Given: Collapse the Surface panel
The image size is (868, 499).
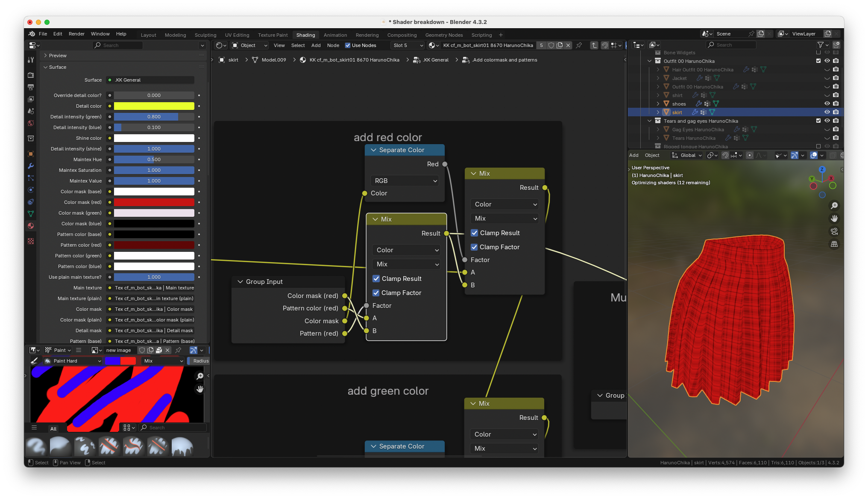Looking at the screenshot, I should click(46, 67).
